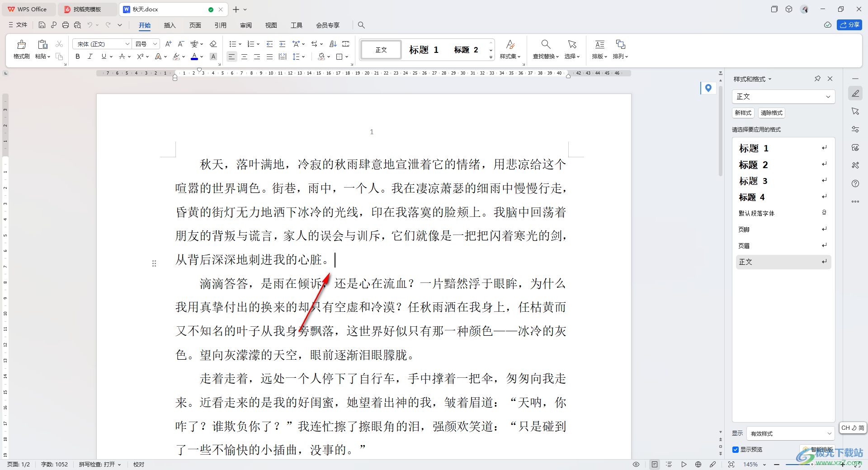Screen dimensions: 868x470
Task: Pin the Styles and Formatting pane
Action: [x=817, y=79]
